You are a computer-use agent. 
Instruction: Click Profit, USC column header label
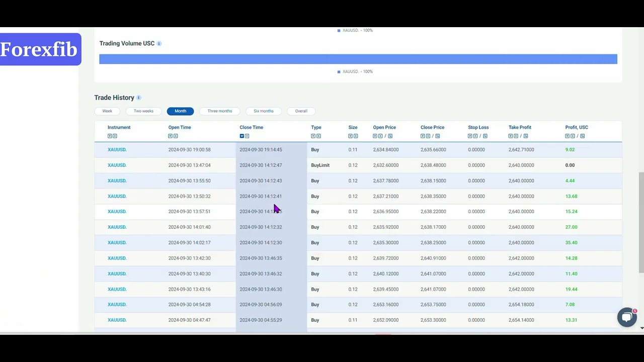pos(577,128)
